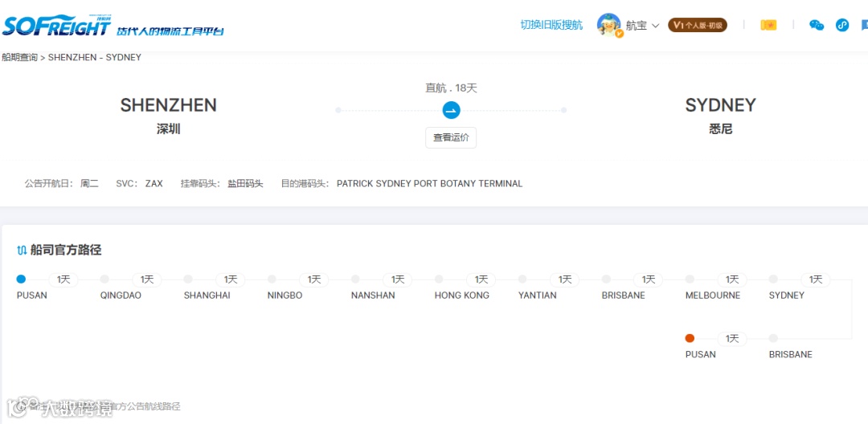Click 周二 sailing day value

89,184
